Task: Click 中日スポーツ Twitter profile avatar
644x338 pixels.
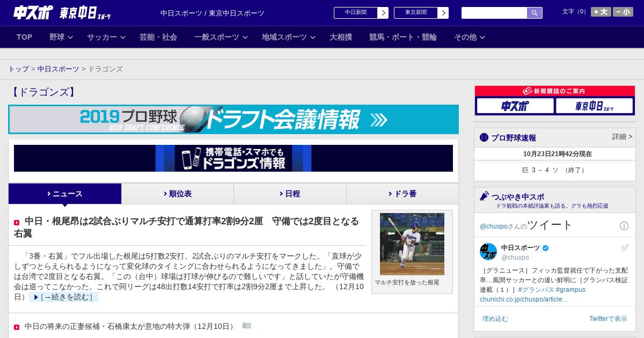Action: 488,252
